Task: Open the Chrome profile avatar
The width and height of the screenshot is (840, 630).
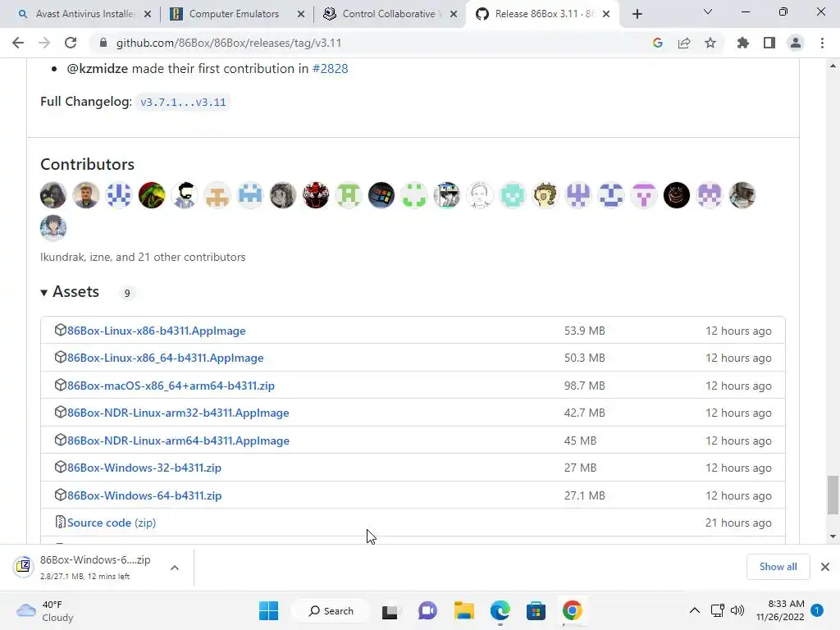Action: (796, 43)
